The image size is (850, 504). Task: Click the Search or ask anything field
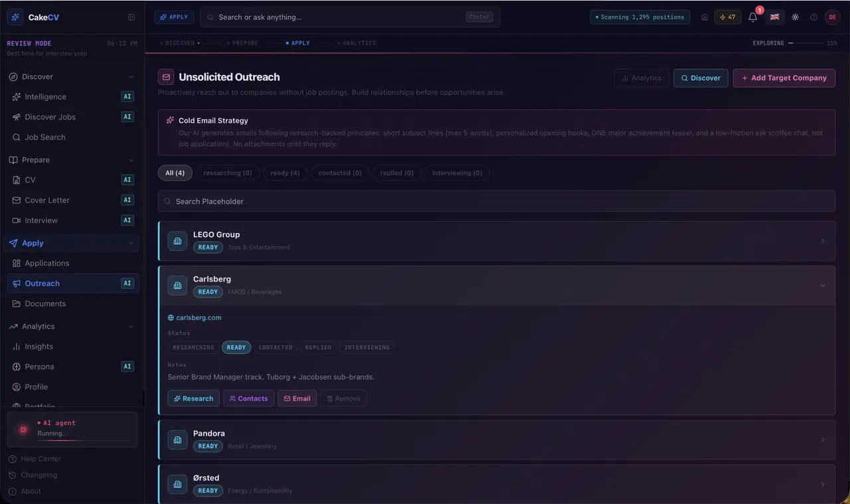click(350, 17)
